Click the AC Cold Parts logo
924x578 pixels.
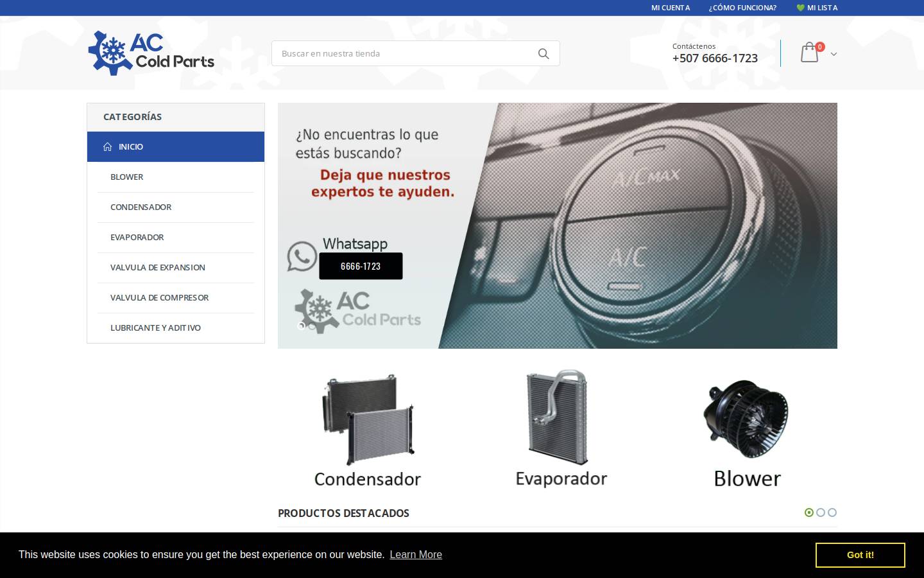pyautogui.click(x=151, y=53)
